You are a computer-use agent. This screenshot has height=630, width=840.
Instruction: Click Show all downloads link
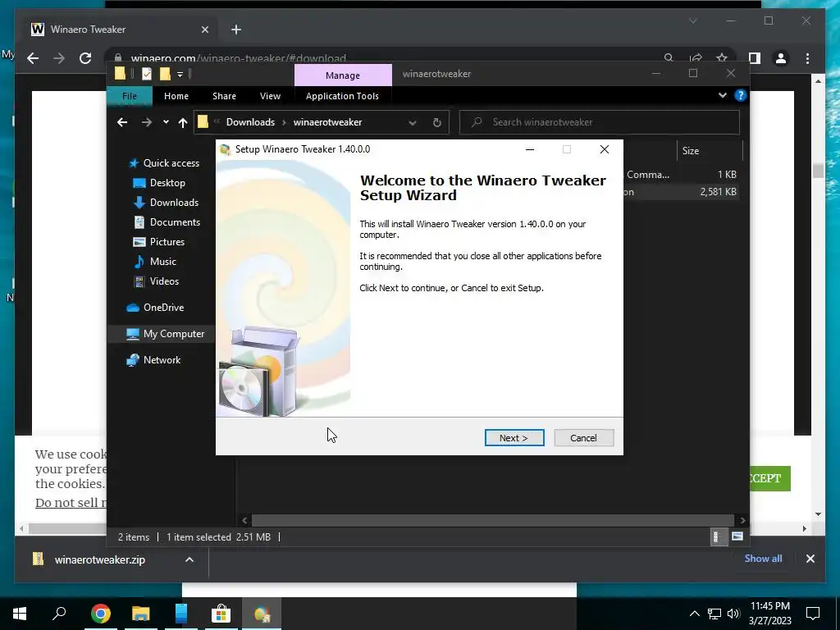tap(763, 558)
